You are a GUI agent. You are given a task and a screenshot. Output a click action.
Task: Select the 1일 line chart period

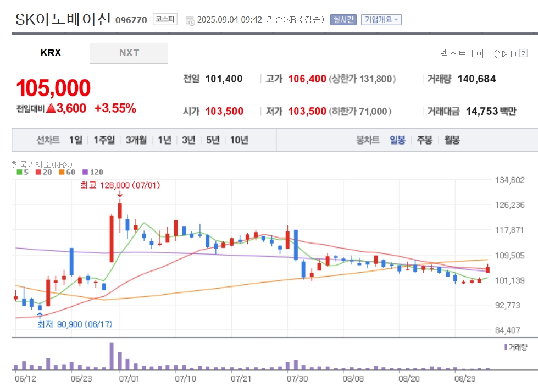pyautogui.click(x=76, y=140)
